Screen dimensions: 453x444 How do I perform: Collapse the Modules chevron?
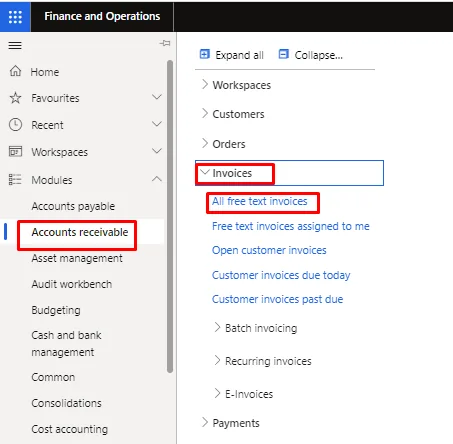[x=157, y=179]
